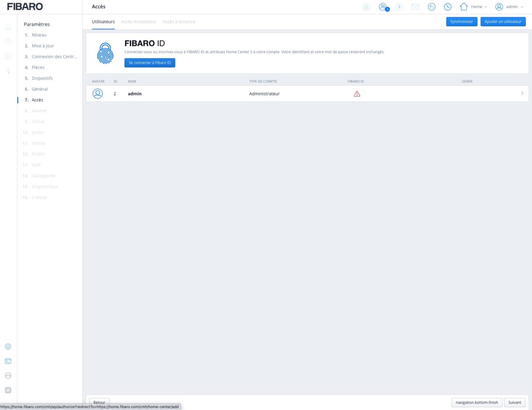The width and height of the screenshot is (532, 410).
Task: Click the house icon beside Home
Action: pyautogui.click(x=464, y=6)
